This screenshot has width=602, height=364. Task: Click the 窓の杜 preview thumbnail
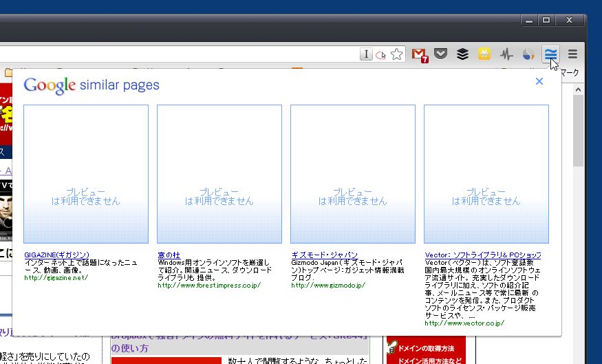(x=219, y=174)
